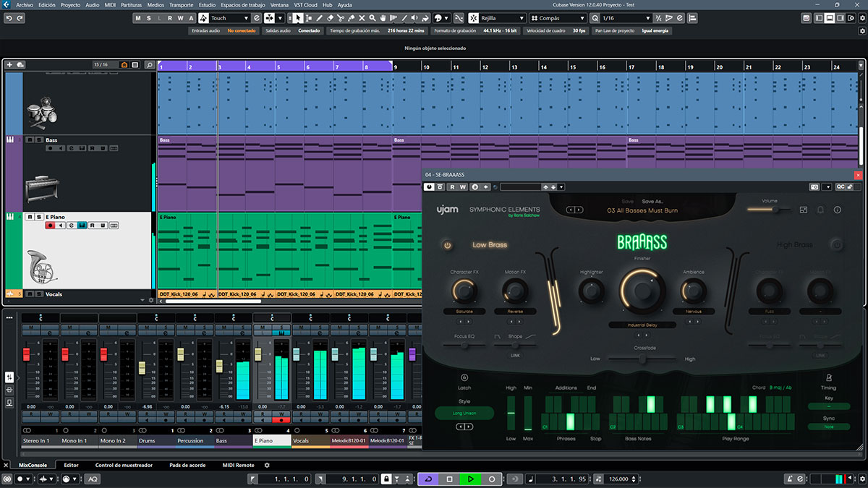The width and height of the screenshot is (868, 488).
Task: Toggle the plugin bypass power button
Action: coord(430,187)
